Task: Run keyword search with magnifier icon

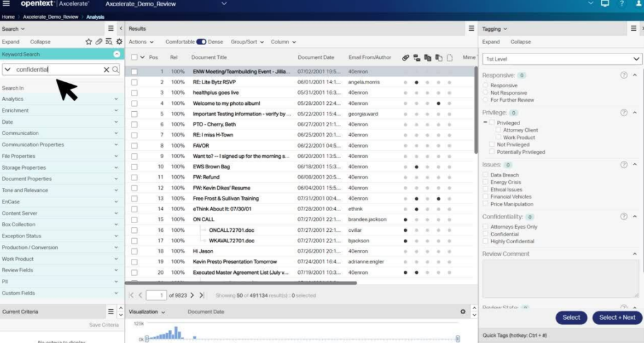Action: pos(116,69)
